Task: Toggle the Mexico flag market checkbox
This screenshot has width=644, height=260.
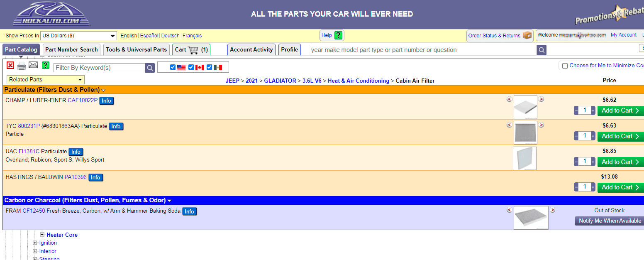Action: (x=209, y=67)
